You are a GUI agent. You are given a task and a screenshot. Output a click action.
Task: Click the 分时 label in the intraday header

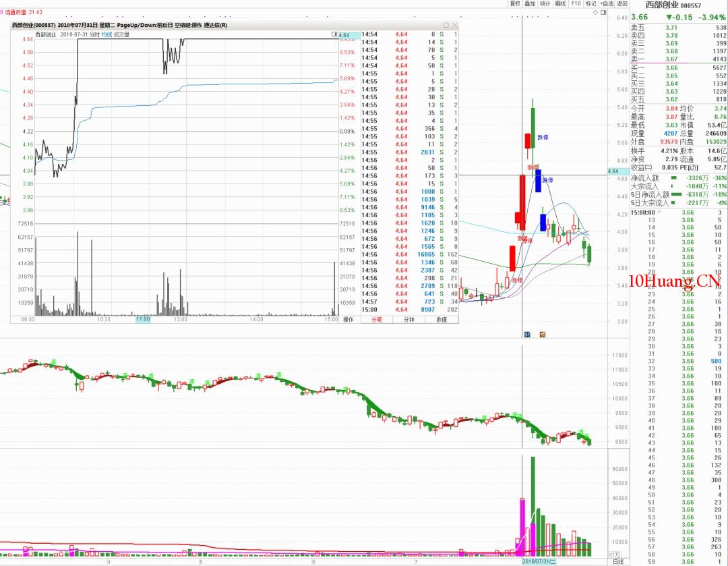pyautogui.click(x=94, y=34)
